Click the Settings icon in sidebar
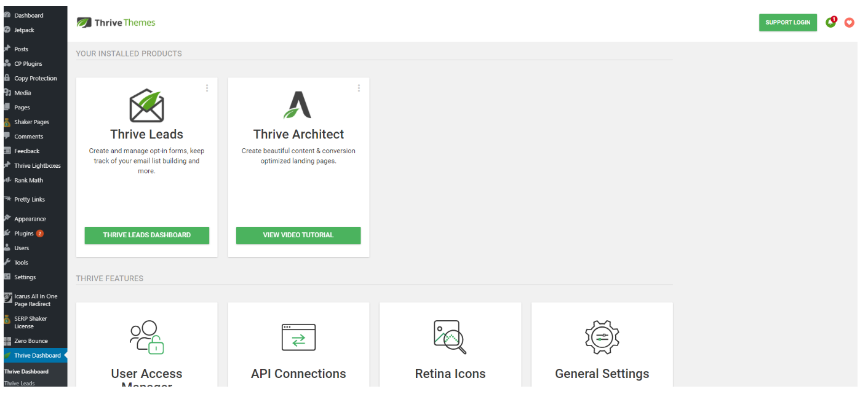This screenshot has height=394, width=868. click(7, 277)
